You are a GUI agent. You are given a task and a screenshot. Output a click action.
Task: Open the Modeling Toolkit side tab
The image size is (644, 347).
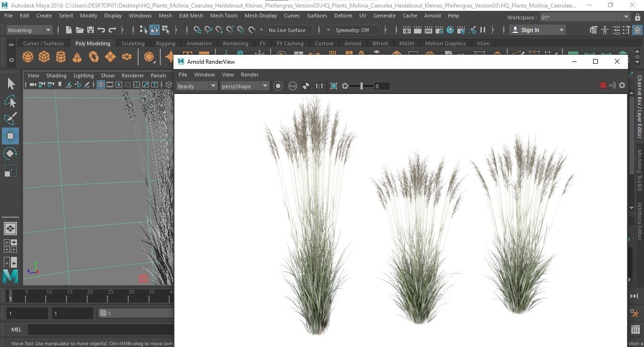click(640, 170)
